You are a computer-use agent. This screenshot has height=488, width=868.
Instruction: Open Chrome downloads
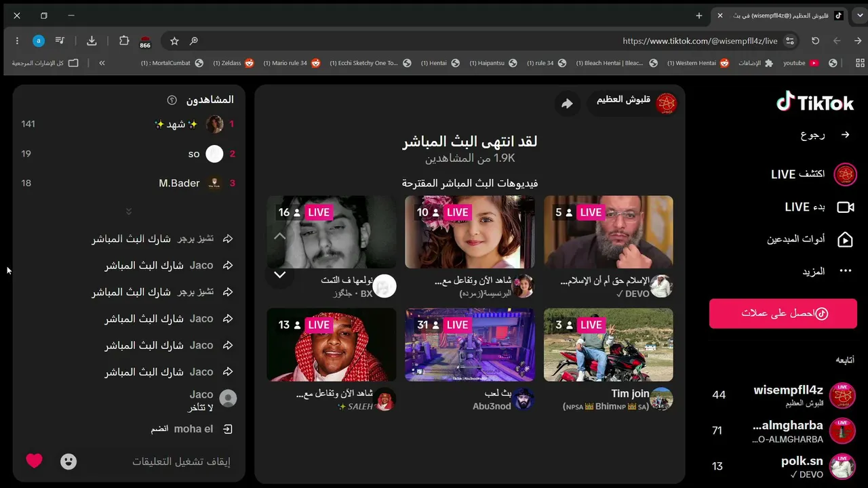coord(92,41)
